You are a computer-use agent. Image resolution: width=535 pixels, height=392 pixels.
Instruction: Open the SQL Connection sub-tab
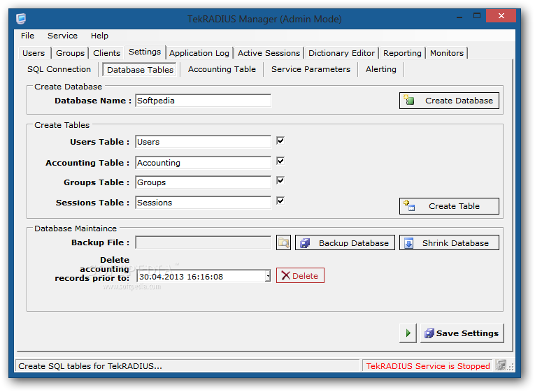pyautogui.click(x=59, y=69)
